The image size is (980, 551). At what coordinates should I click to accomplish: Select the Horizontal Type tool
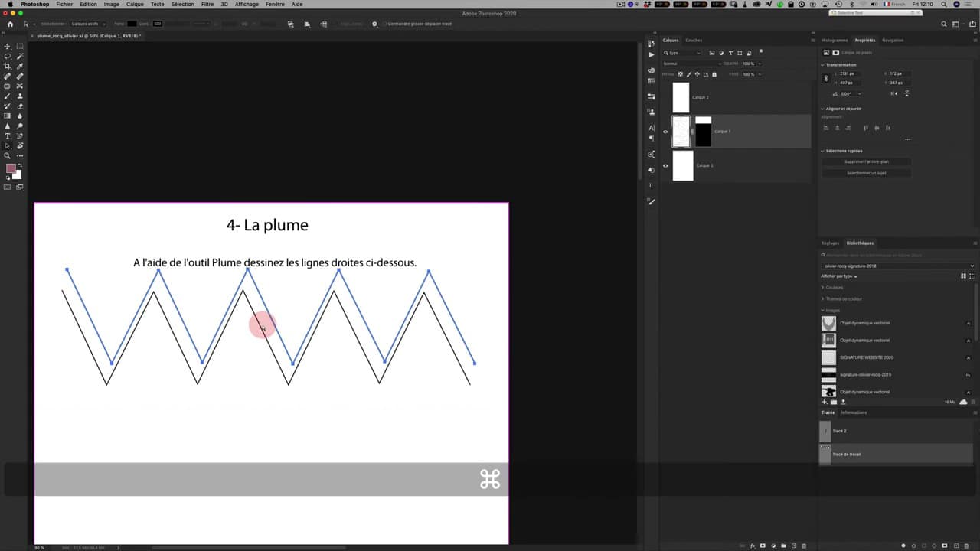[x=8, y=136]
